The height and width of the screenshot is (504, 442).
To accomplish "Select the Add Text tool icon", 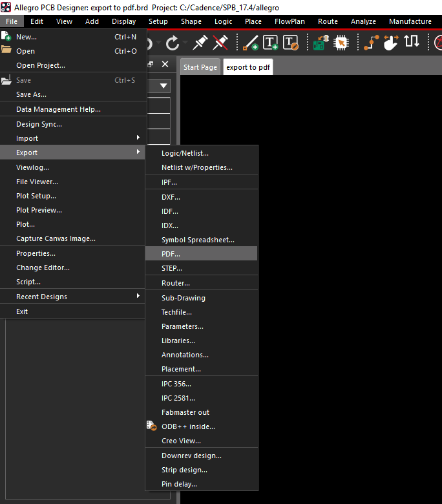I will [270, 43].
